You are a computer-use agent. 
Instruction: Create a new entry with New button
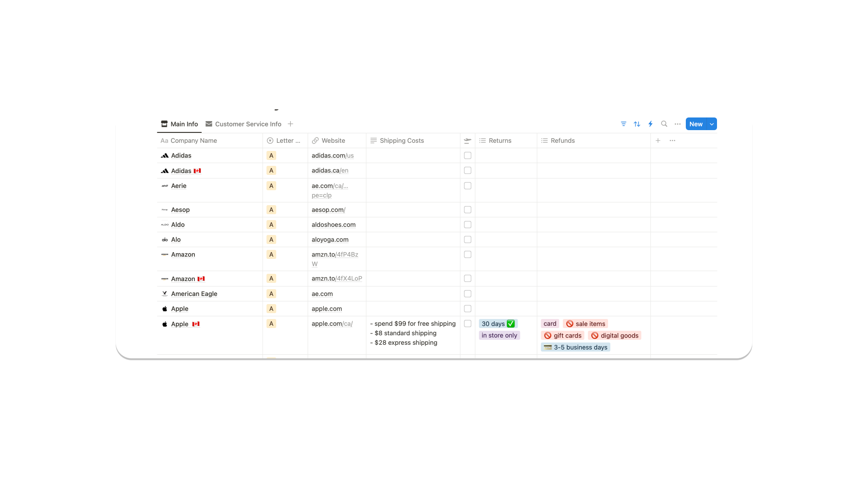(696, 124)
